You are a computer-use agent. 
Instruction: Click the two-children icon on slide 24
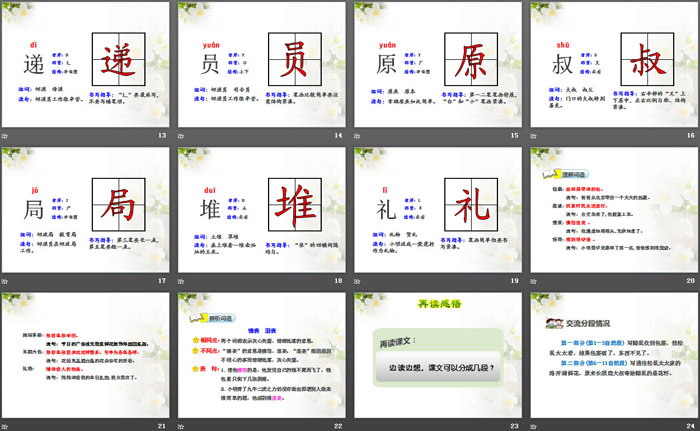point(554,323)
